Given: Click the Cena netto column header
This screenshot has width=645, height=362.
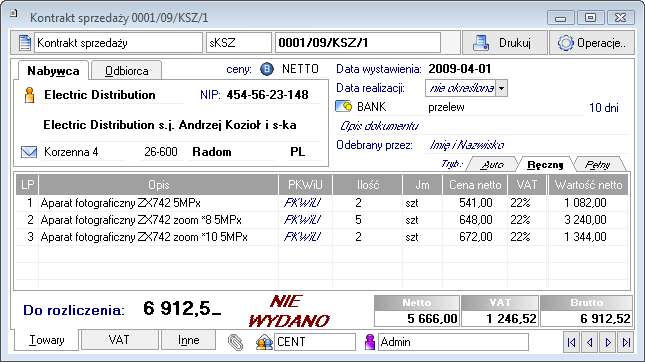Looking at the screenshot, I should (475, 185).
